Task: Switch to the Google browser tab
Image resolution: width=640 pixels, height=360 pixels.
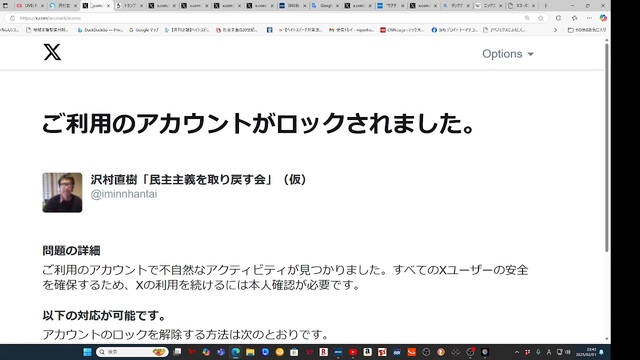Action: point(325,6)
